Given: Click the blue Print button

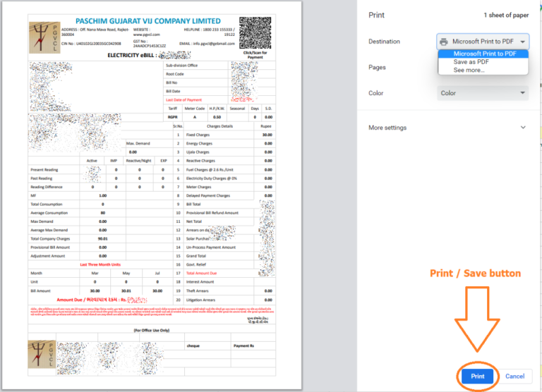Looking at the screenshot, I should (x=477, y=376).
